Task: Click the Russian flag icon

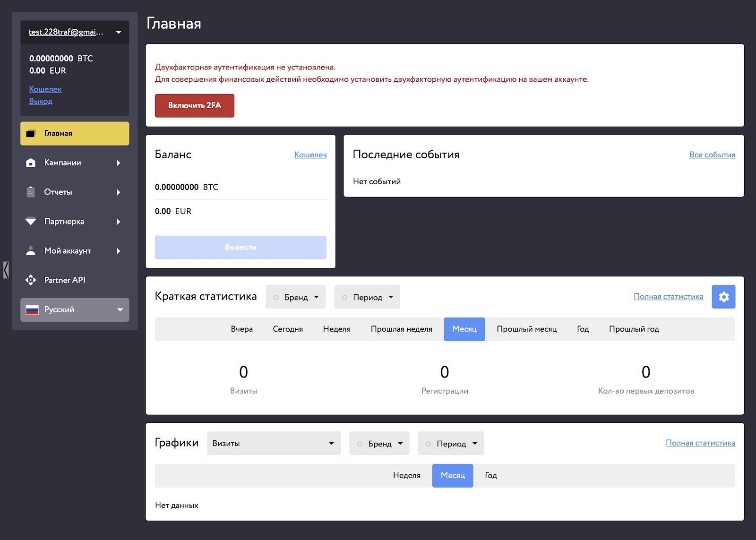Action: click(32, 310)
